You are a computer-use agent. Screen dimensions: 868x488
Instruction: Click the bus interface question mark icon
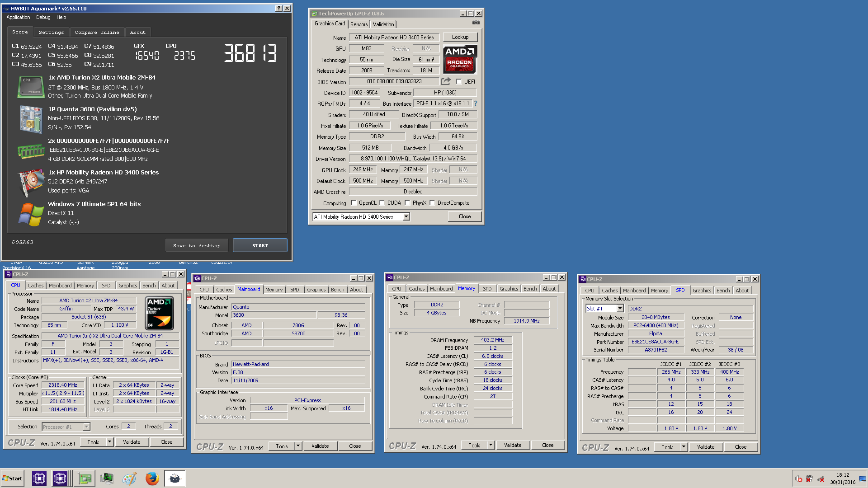coord(476,103)
